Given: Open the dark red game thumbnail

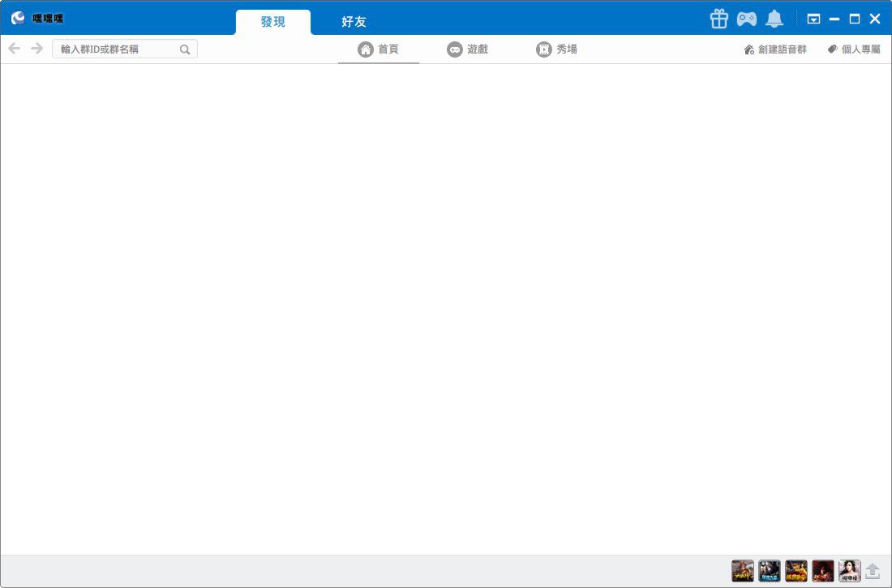Looking at the screenshot, I should click(822, 571).
